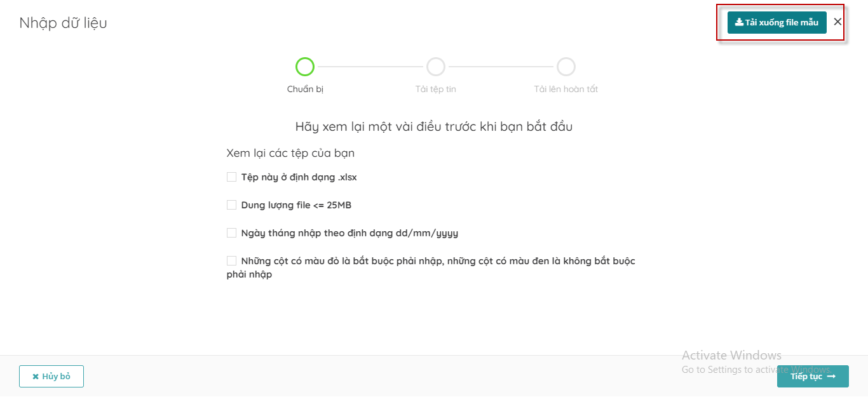Click the arrow icon on Tiếp tục button
The width and height of the screenshot is (868, 397).
[831, 377]
